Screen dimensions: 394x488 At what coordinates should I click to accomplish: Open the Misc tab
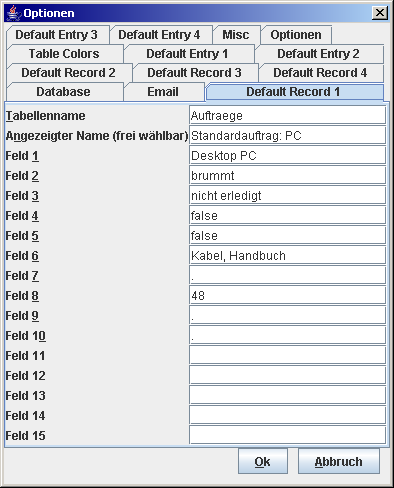237,35
